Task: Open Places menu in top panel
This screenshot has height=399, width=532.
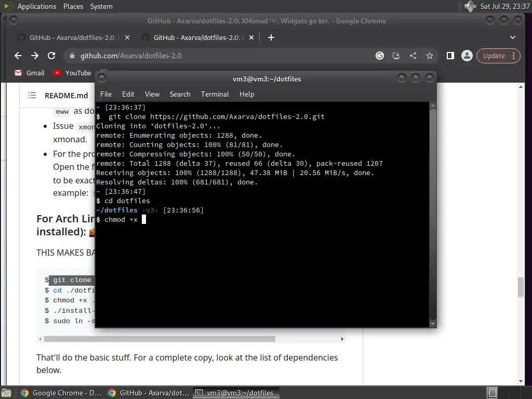Action: coord(73,6)
